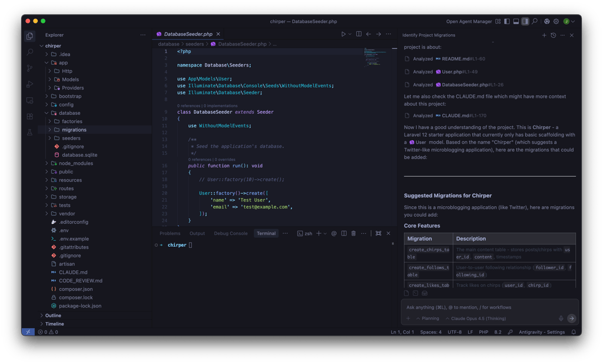The width and height of the screenshot is (603, 364).
Task: Open the title bar search
Action: (535, 22)
